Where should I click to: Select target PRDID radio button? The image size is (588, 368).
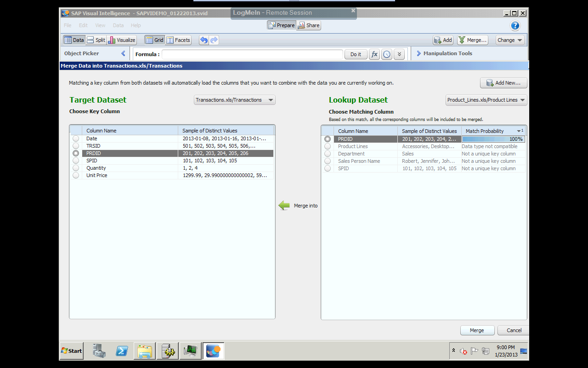(x=76, y=153)
